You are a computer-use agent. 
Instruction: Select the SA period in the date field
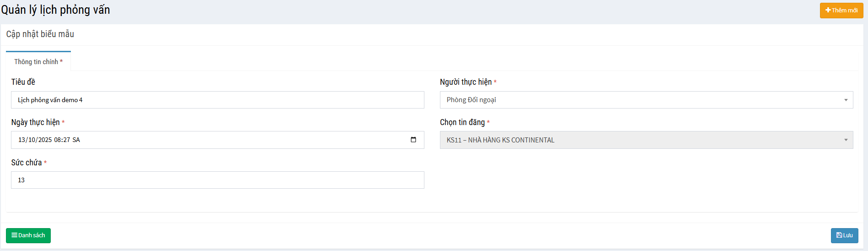coord(76,140)
